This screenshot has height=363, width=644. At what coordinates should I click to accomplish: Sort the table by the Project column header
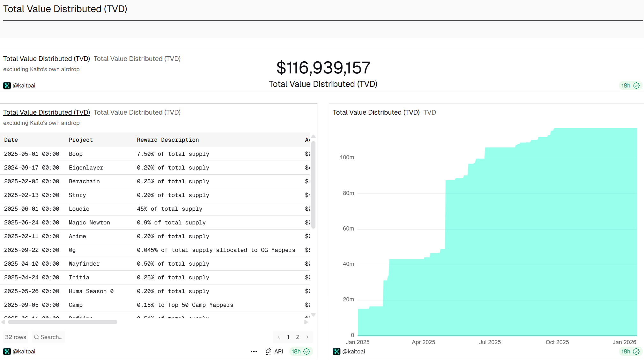[x=81, y=140]
